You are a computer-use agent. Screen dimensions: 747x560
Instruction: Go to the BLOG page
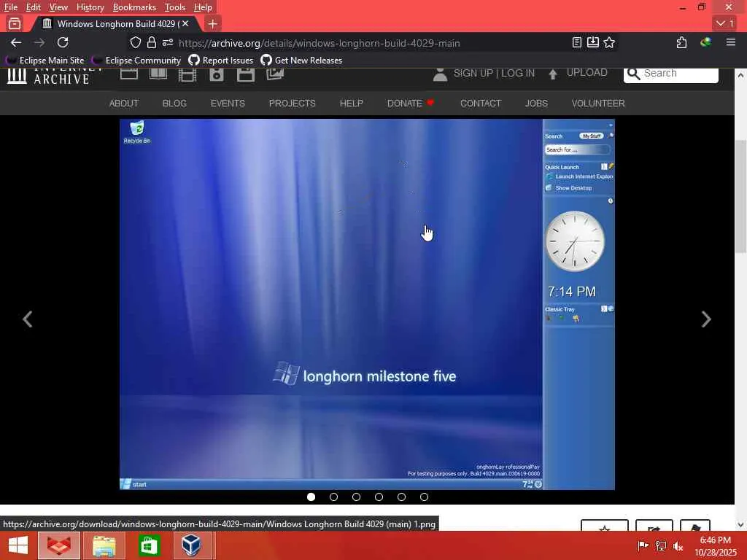point(174,104)
